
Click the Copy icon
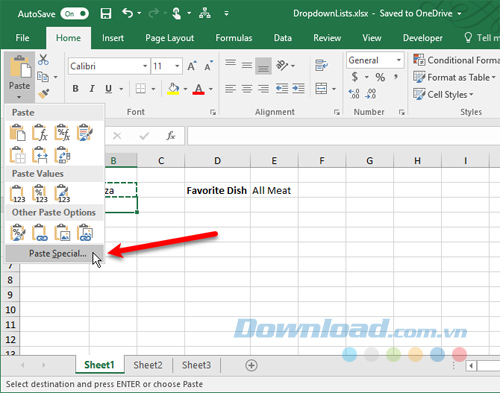(43, 77)
